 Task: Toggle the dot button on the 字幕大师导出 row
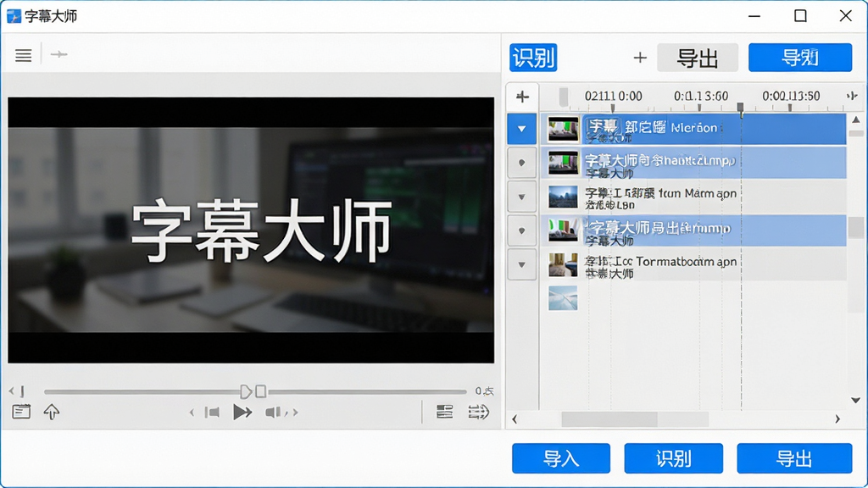(521, 230)
